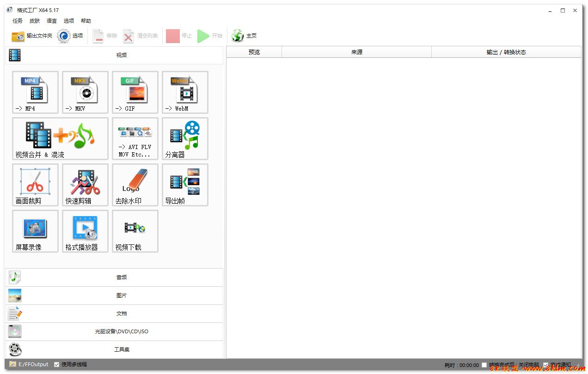
Task: Open 视频合并 & 混流 tool
Action: (60, 138)
